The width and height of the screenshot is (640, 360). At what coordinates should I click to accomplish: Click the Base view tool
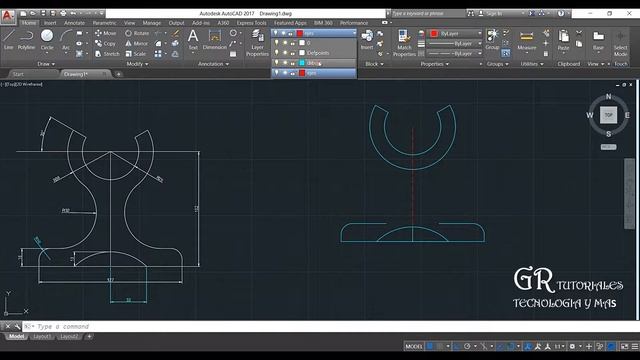pos(598,41)
